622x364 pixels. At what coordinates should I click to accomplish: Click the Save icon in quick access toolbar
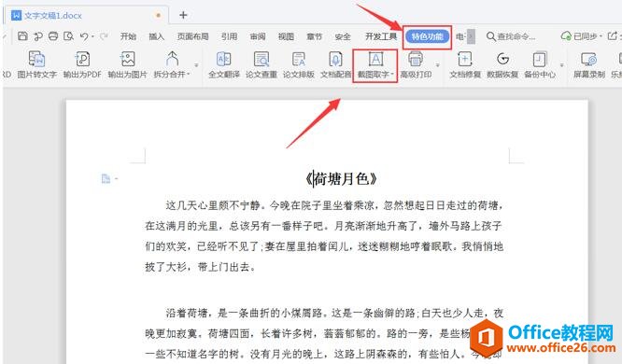pyautogui.click(x=22, y=36)
